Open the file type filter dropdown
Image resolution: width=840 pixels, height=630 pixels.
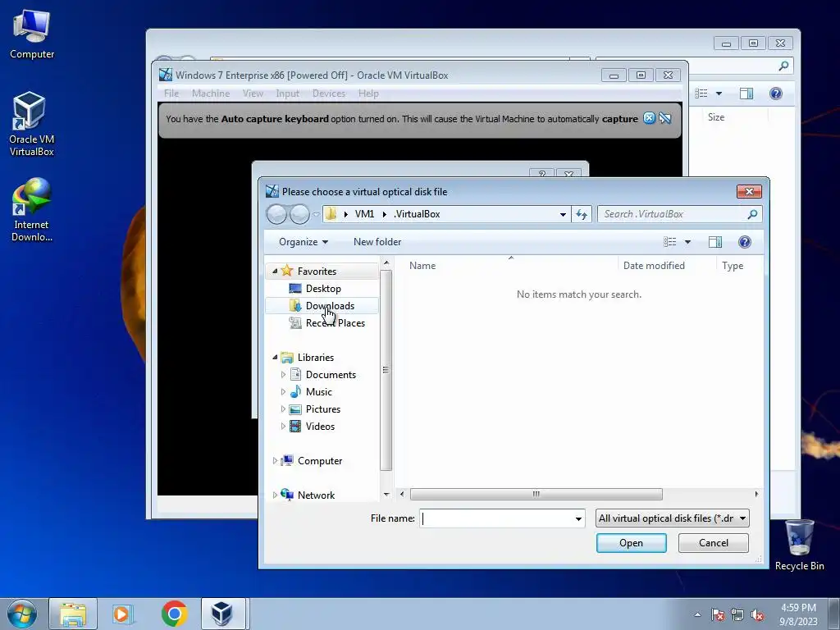click(673, 518)
